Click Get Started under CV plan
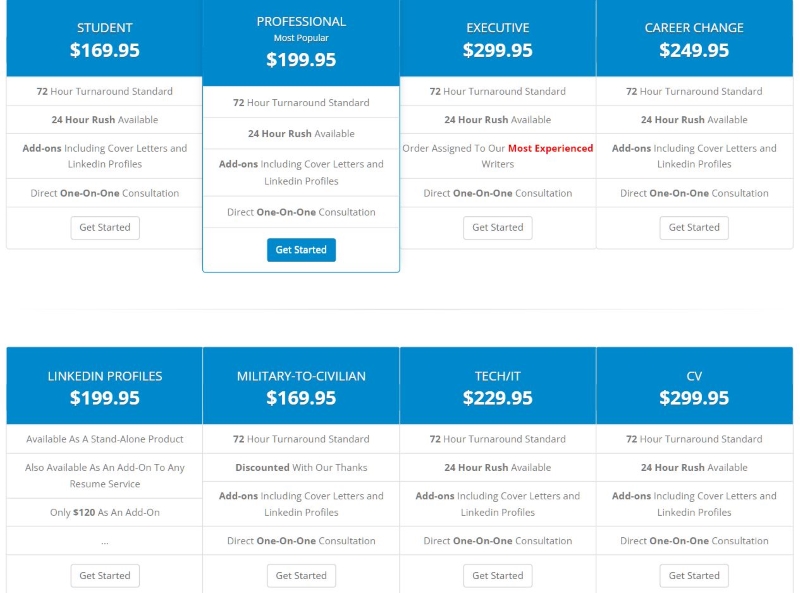Screen dimensions: 800x593 click(694, 576)
